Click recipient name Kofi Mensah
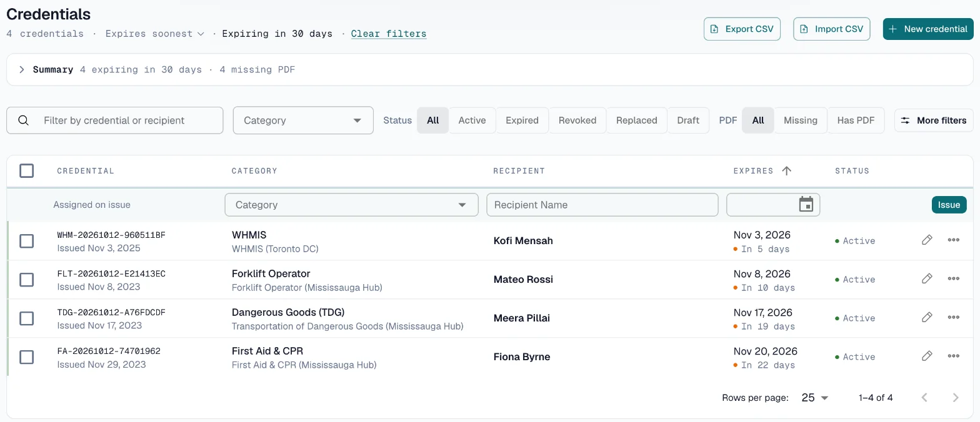This screenshot has height=422, width=980. tap(523, 240)
